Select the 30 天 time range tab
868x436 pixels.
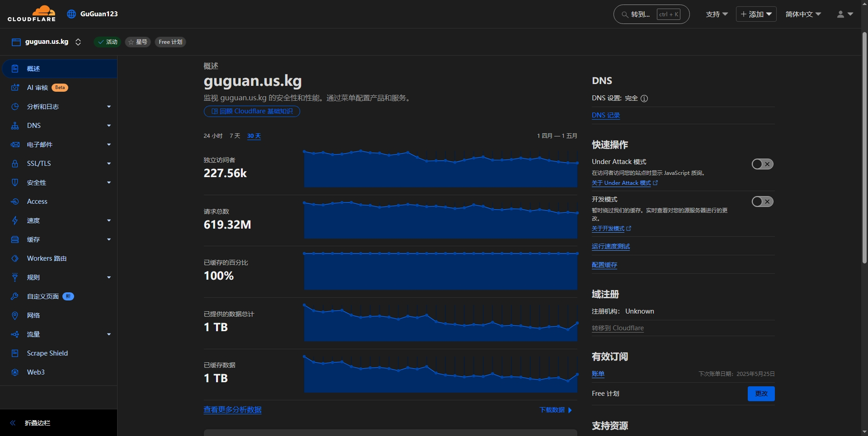tap(254, 136)
